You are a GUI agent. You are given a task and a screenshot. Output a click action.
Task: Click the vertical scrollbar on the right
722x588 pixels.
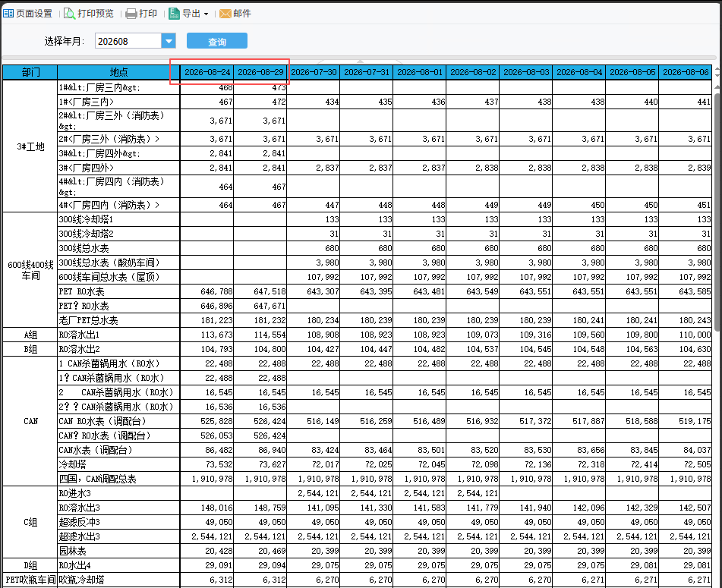(717, 212)
